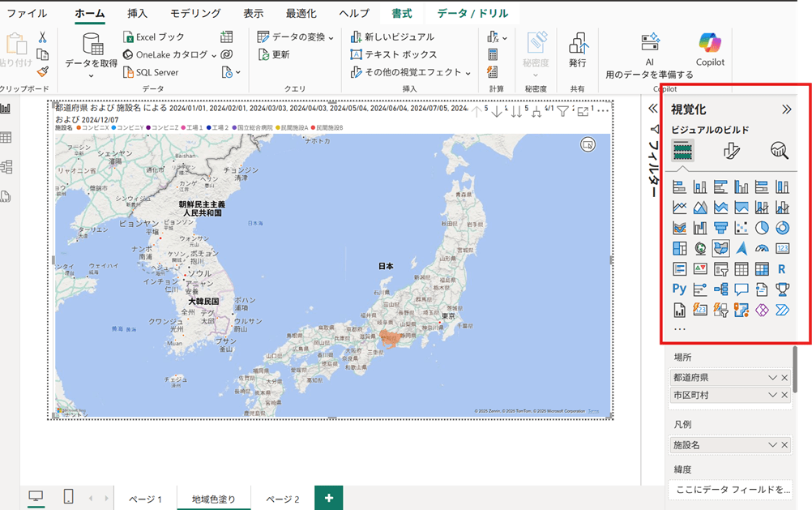
Task: Click the SQL Server button
Action: coord(151,72)
